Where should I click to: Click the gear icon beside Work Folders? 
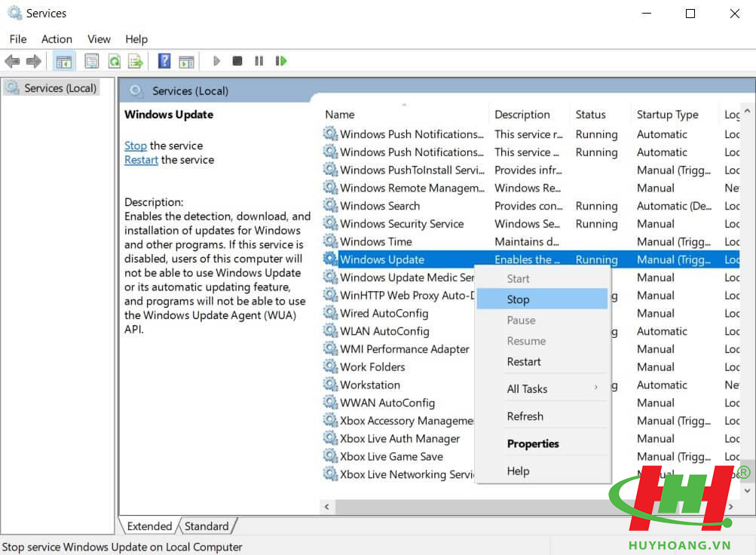click(330, 366)
